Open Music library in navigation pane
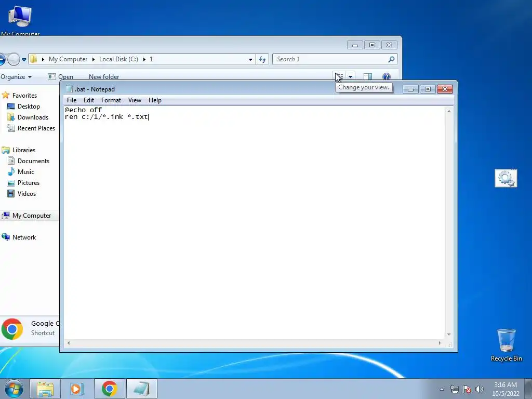The height and width of the screenshot is (399, 532). [26, 171]
